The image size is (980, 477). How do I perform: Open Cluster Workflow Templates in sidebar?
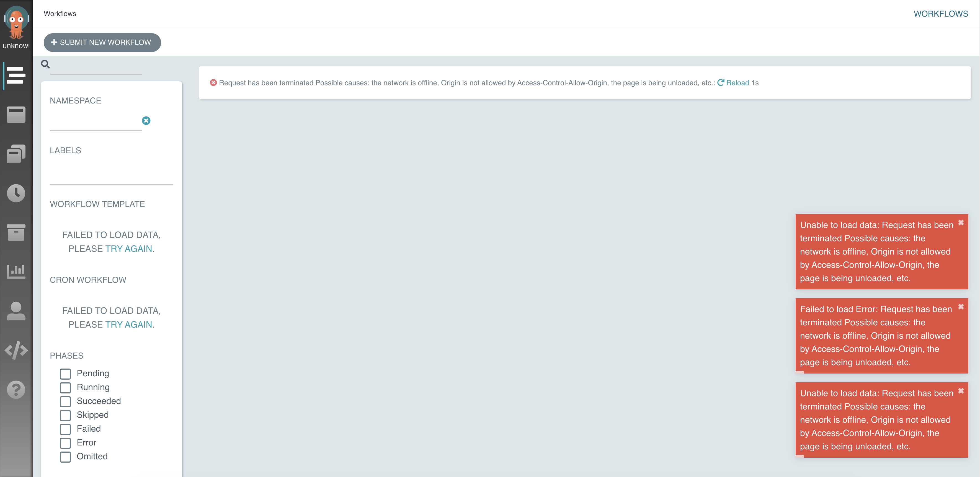16,154
